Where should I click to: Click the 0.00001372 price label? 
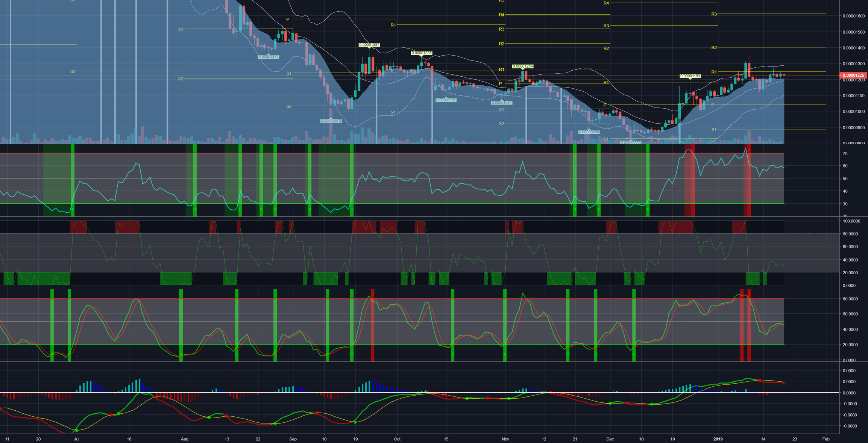269,57
